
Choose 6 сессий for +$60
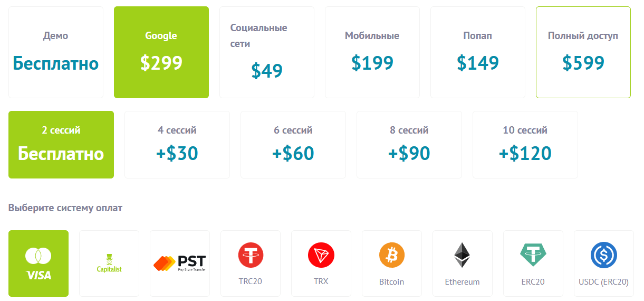[293, 145]
